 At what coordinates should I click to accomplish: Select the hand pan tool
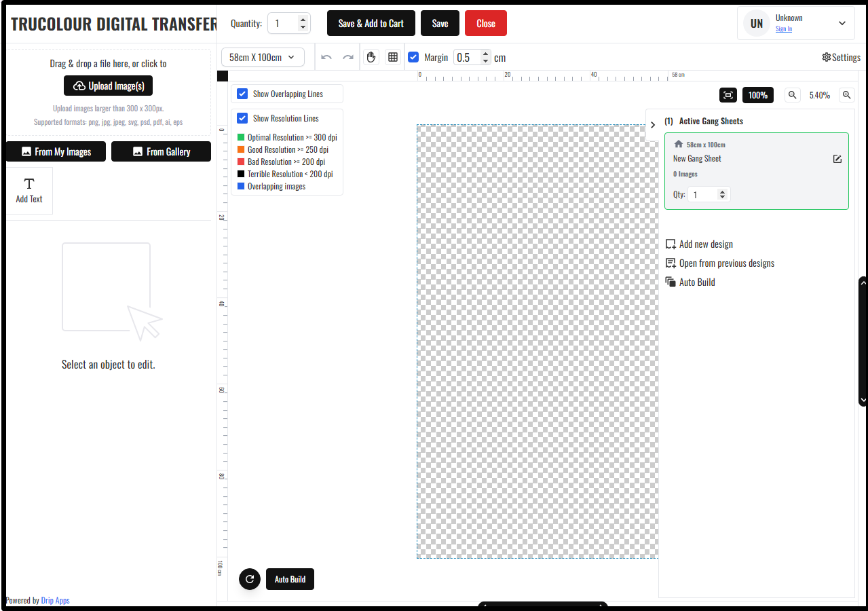click(x=371, y=57)
